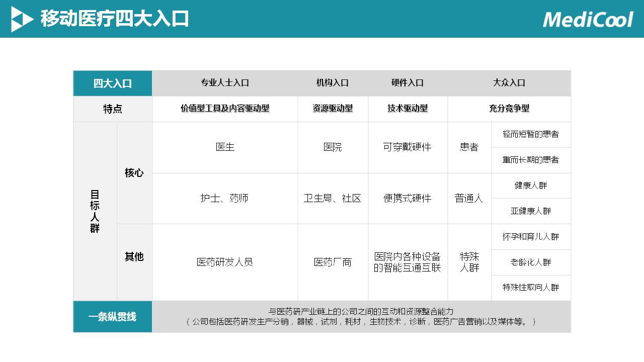Screen dimensions: 644x362
Task: Select the slide title 移动医疗四大入口
Action: [115, 19]
